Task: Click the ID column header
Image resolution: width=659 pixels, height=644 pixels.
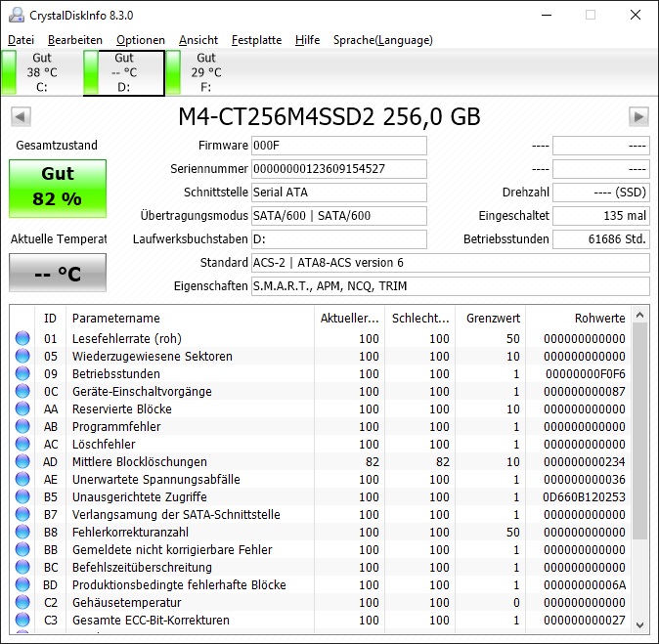Action: coord(50,318)
